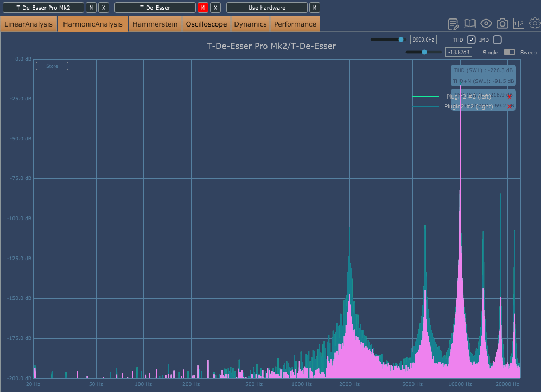Viewport: 541px width, 392px height.
Task: Unmute T-De-Esser with red M button
Action: coord(203,8)
